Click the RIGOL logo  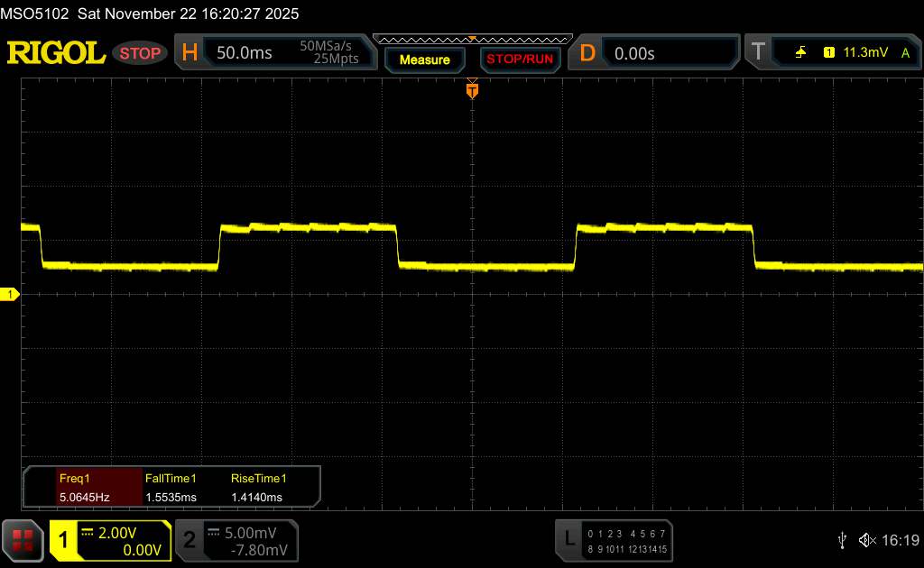tap(56, 53)
